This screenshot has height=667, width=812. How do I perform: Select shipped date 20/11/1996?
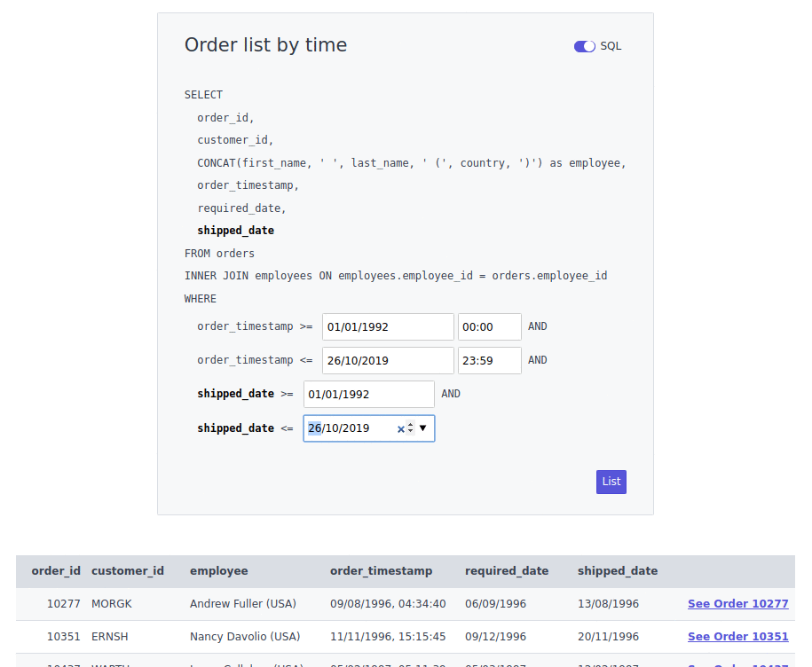tap(608, 637)
